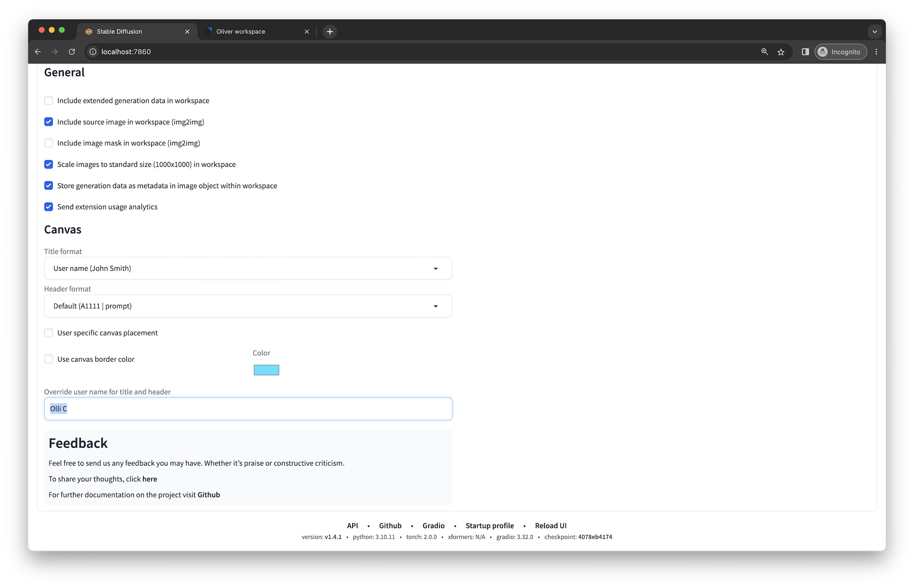This screenshot has height=588, width=914.
Task: Click the override user name field
Action: pos(248,409)
